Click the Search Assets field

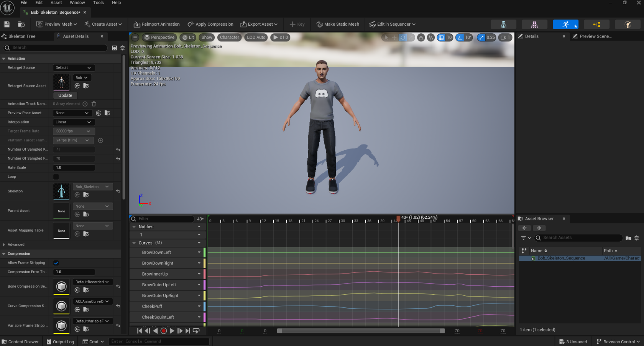point(578,238)
